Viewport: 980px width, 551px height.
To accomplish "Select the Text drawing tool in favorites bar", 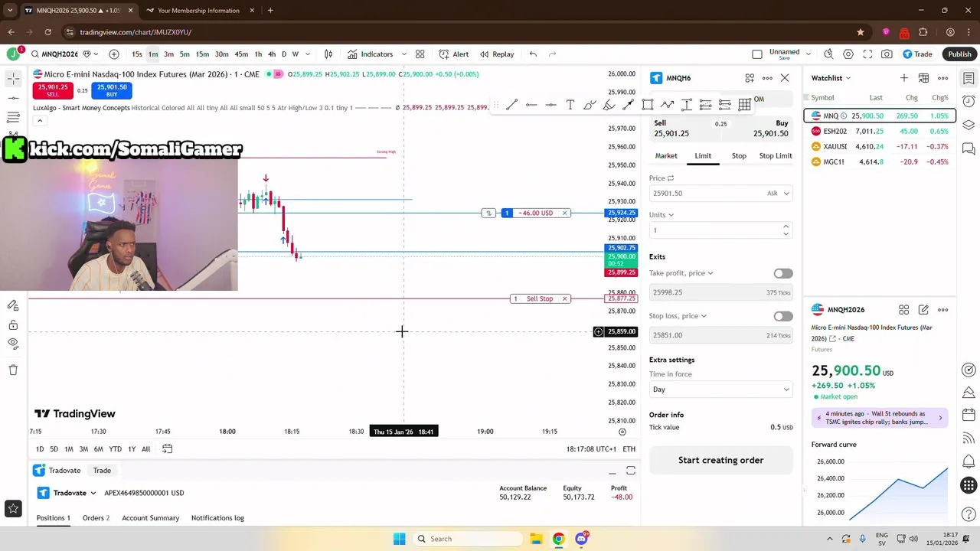I will point(570,105).
